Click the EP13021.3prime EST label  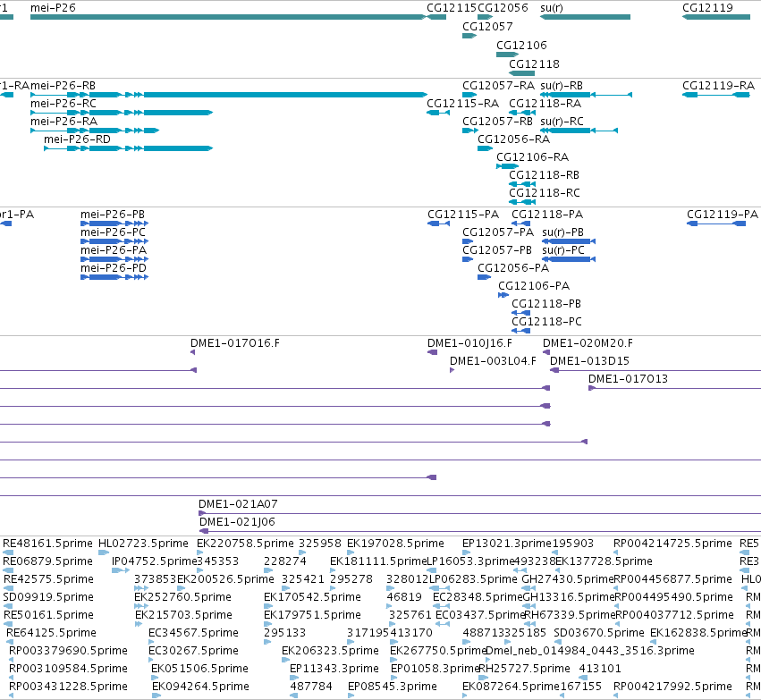507,543
